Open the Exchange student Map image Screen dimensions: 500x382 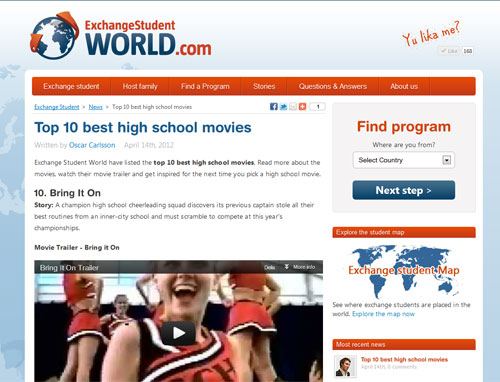tap(404, 271)
